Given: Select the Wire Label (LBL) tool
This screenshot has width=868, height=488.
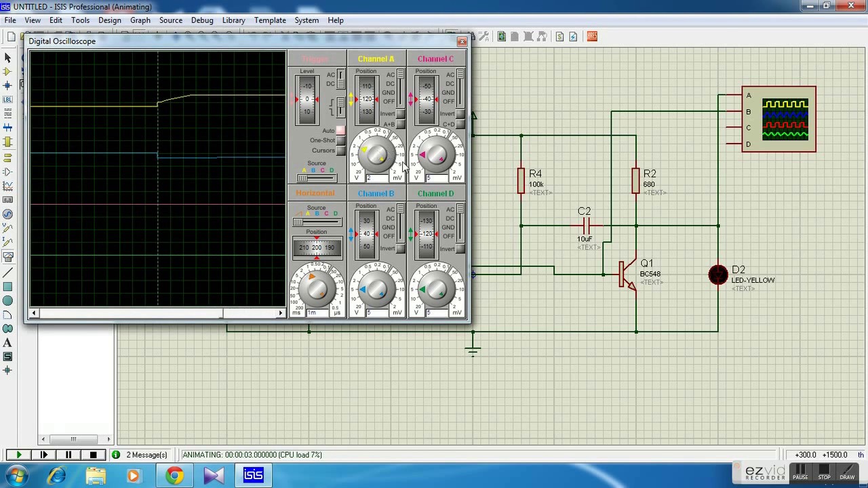Looking at the screenshot, I should tap(8, 100).
